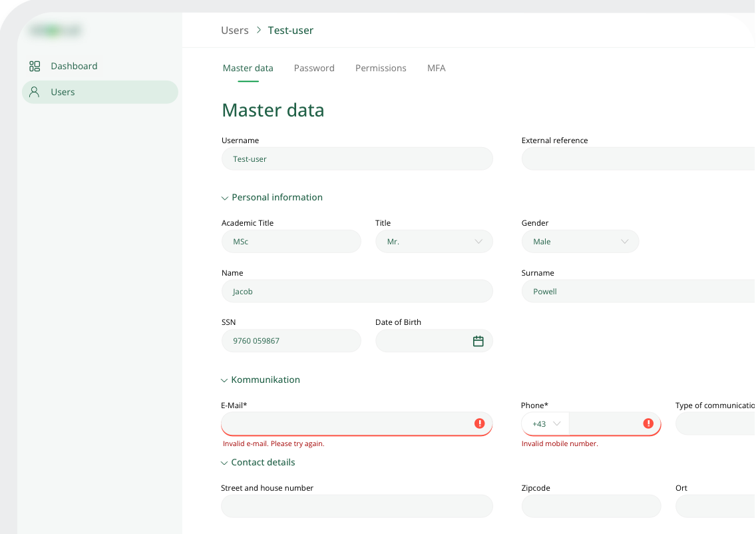Click the Username field with Test-user
Image resolution: width=756 pixels, height=534 pixels.
coord(357,158)
